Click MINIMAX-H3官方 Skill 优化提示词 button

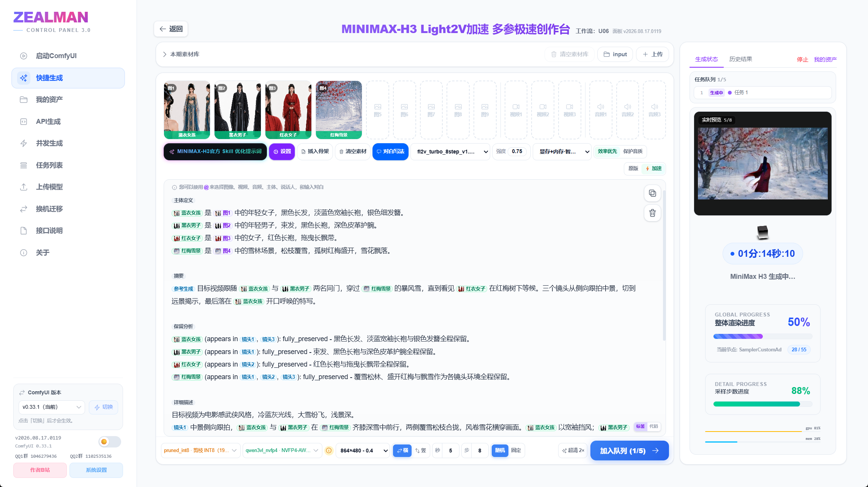215,152
